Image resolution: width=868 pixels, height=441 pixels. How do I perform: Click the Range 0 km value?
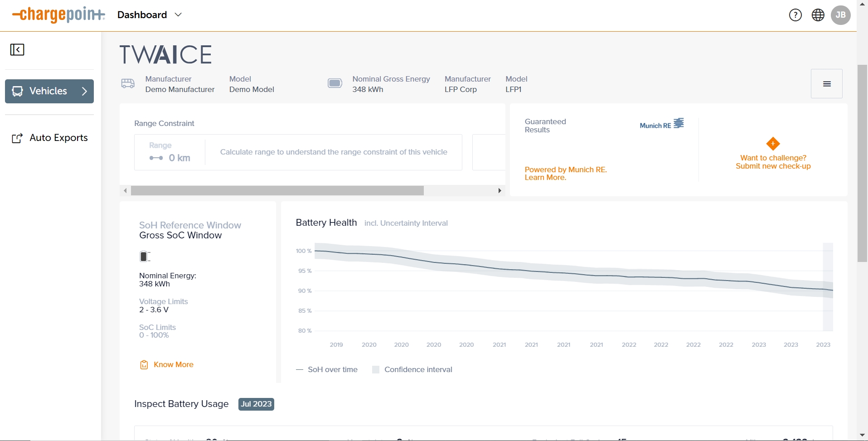[x=179, y=158]
